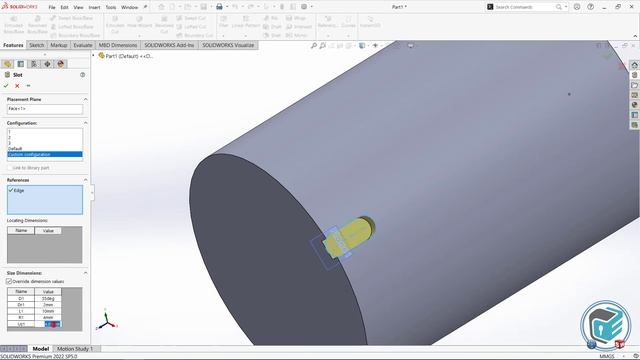
Task: Accept the Slot feature with green checkmark
Action: pyautogui.click(x=6, y=86)
